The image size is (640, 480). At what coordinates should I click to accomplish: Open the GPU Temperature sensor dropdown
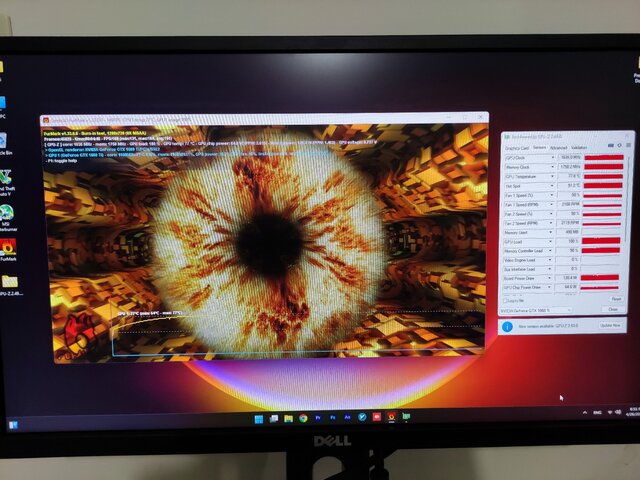(553, 175)
